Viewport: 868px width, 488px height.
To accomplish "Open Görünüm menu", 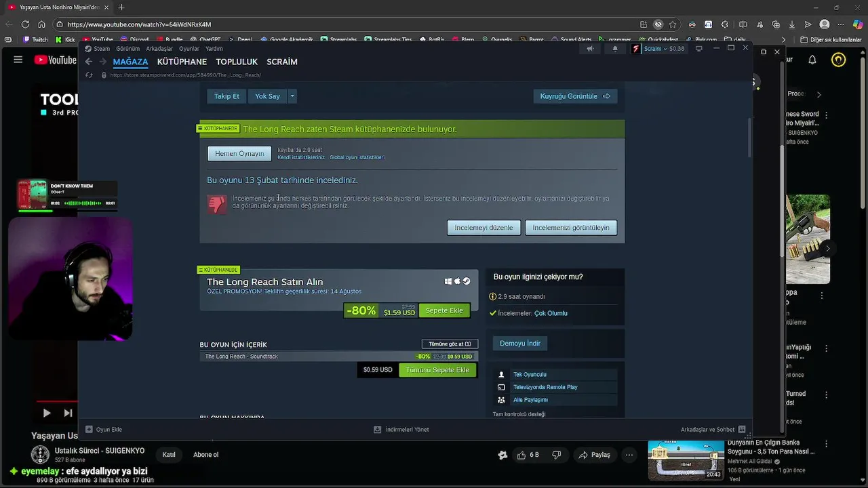I will pos(127,49).
